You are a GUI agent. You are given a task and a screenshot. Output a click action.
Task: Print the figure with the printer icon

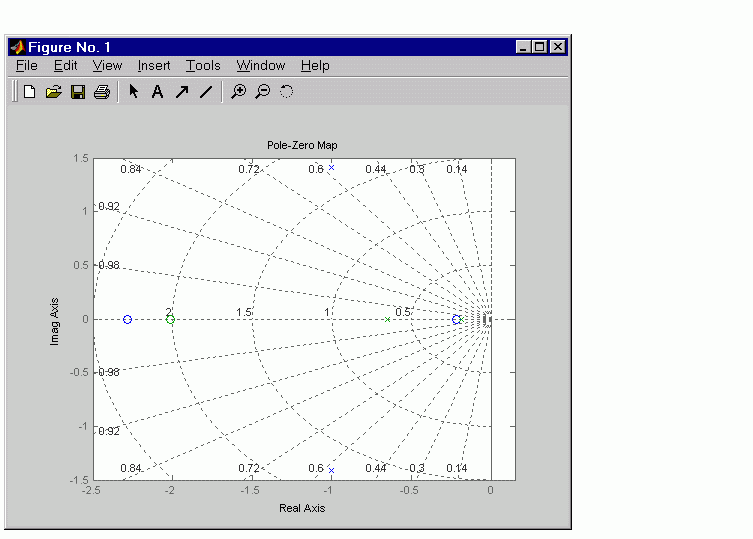[x=102, y=91]
